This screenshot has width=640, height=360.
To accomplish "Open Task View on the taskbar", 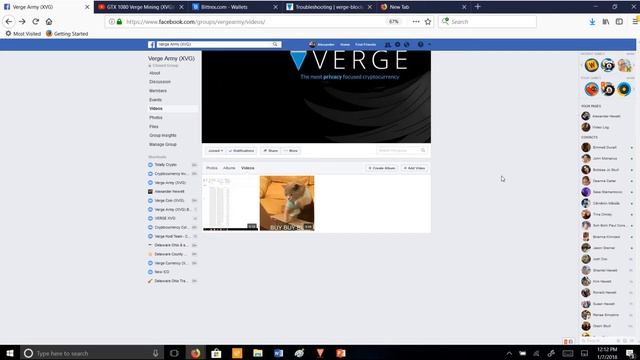I will pyautogui.click(x=174, y=353).
